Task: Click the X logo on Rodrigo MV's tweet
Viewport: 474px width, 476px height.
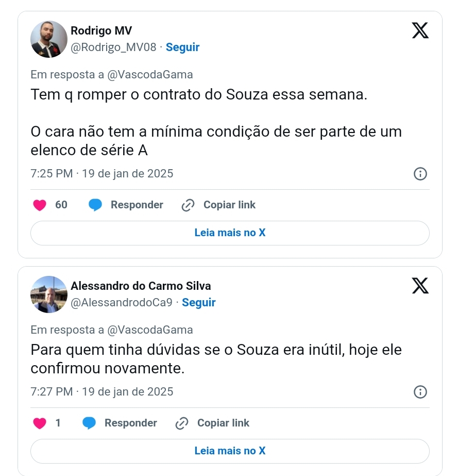Action: point(420,31)
